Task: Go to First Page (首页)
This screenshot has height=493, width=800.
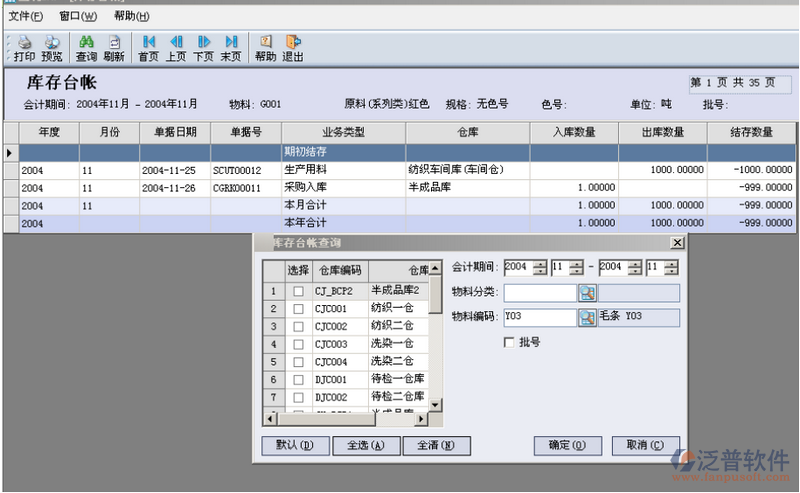Action: [148, 47]
